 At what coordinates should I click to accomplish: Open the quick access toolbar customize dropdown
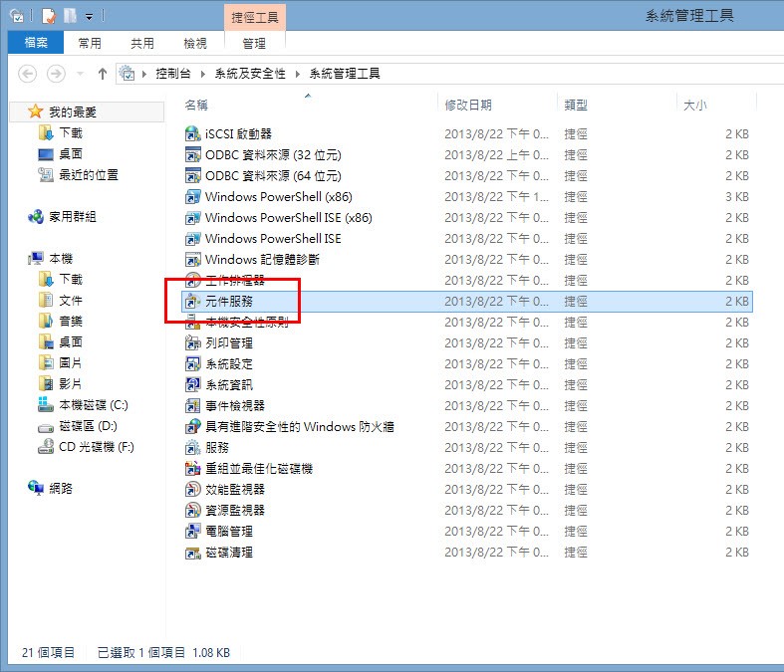pos(89,17)
